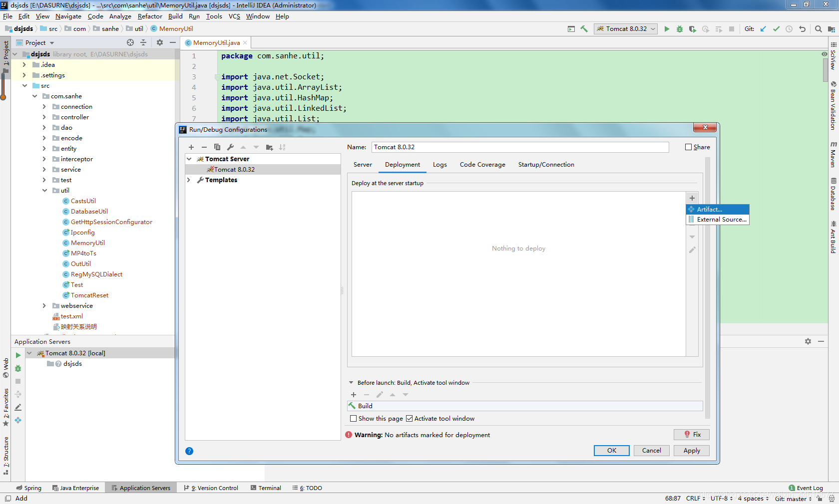Click the Apply button
Image resolution: width=839 pixels, height=504 pixels.
(x=692, y=451)
